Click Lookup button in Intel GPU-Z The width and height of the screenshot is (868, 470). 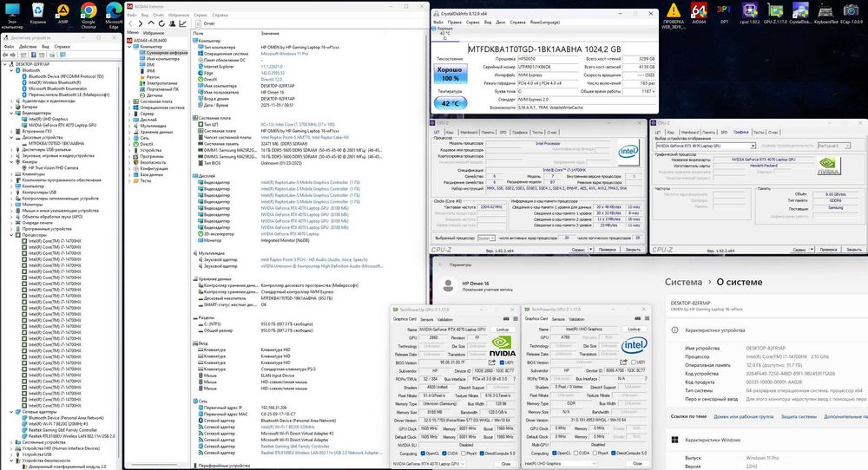pos(634,329)
